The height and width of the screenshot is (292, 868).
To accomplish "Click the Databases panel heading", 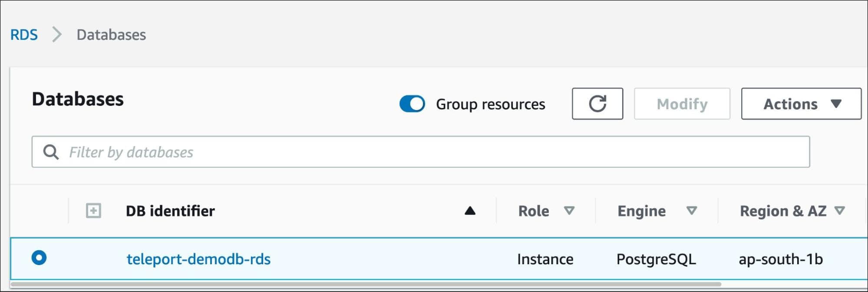I will click(x=78, y=99).
